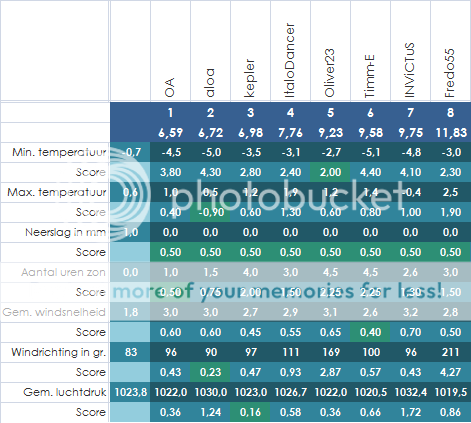The width and height of the screenshot is (471, 423).
Task: Click the green 2,00 score cell
Action: (x=330, y=172)
